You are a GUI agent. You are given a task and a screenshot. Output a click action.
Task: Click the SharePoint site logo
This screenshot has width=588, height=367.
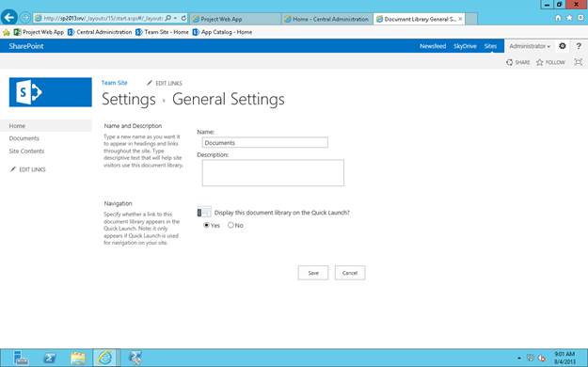tap(50, 92)
